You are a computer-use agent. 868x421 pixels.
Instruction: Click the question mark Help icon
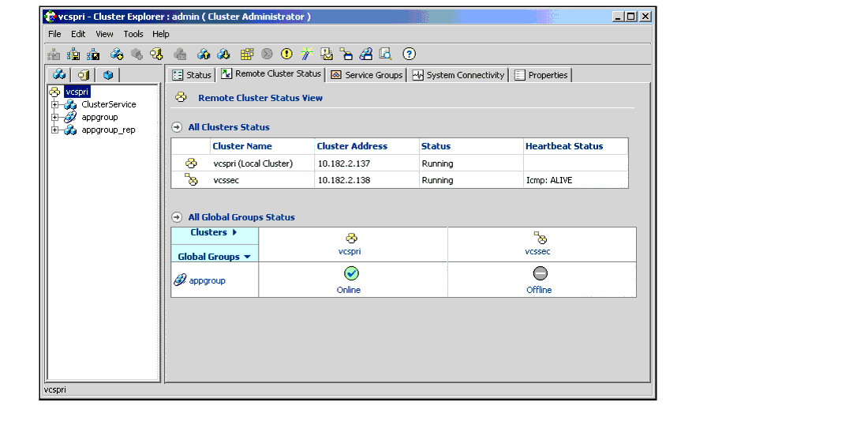tap(409, 55)
